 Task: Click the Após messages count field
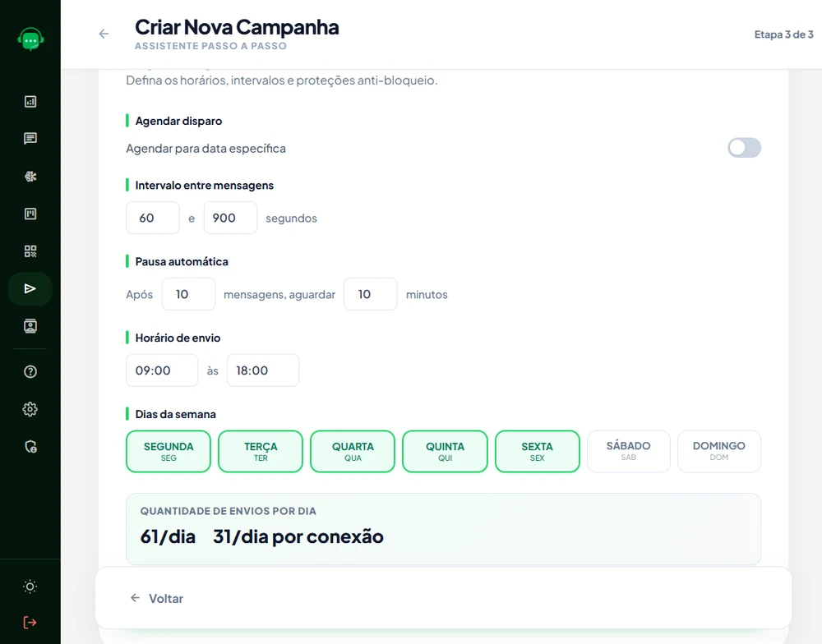188,294
